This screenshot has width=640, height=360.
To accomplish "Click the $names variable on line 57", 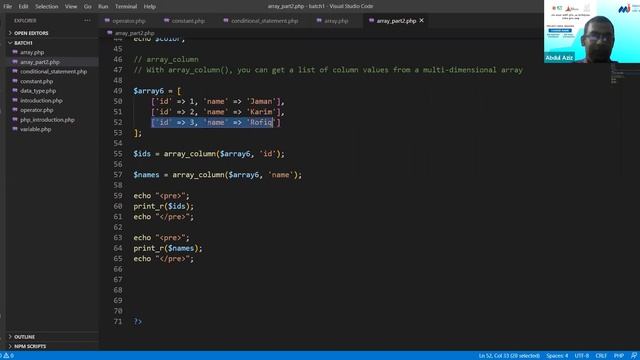I will point(146,175).
